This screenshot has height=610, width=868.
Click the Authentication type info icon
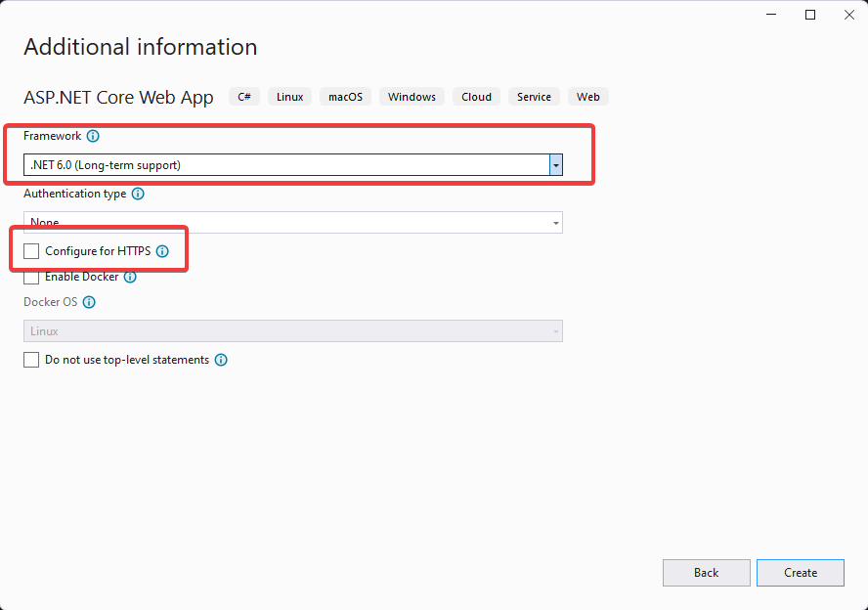point(138,194)
